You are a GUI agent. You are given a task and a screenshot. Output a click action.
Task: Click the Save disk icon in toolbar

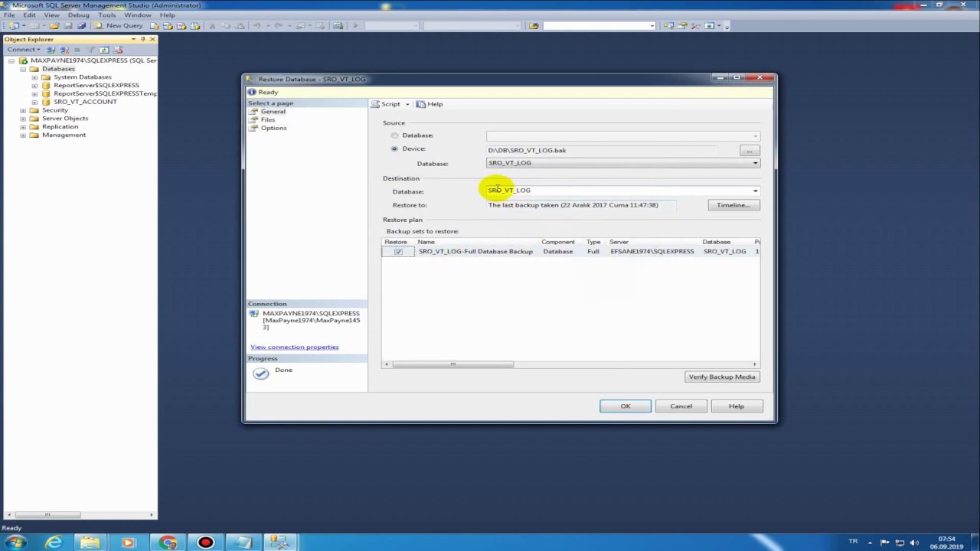pos(68,25)
